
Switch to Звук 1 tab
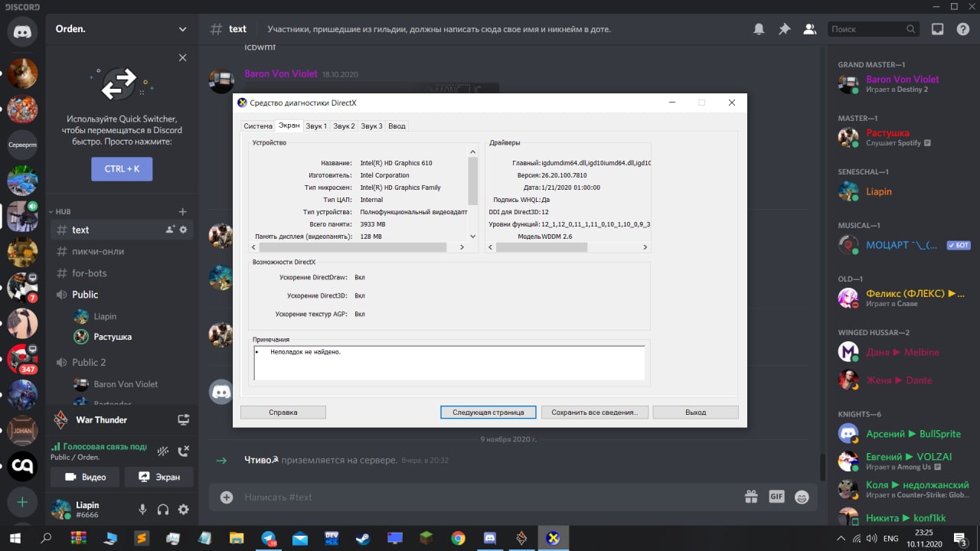[x=316, y=126]
